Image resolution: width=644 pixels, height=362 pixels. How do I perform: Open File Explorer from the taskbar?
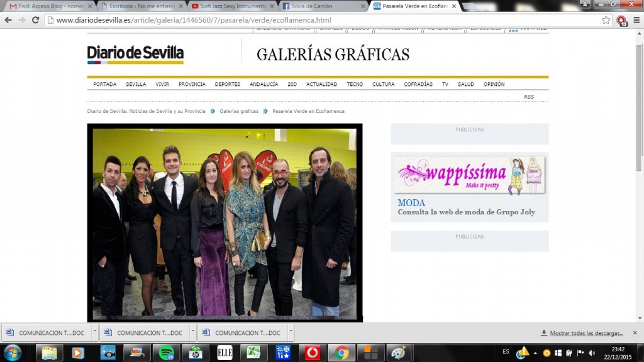pyautogui.click(x=49, y=353)
